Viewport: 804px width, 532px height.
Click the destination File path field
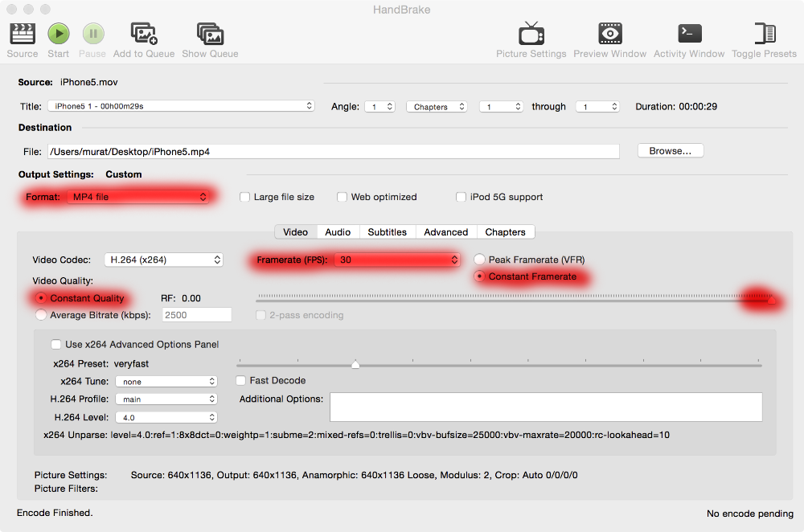[x=334, y=151]
